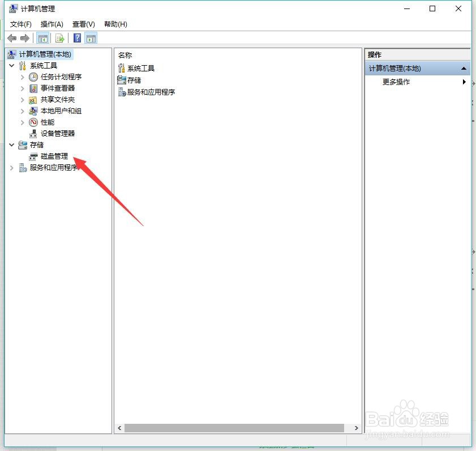Click the 计算机管理 title bar icon
Screen dimensions: 476x451
pyautogui.click(x=13, y=9)
